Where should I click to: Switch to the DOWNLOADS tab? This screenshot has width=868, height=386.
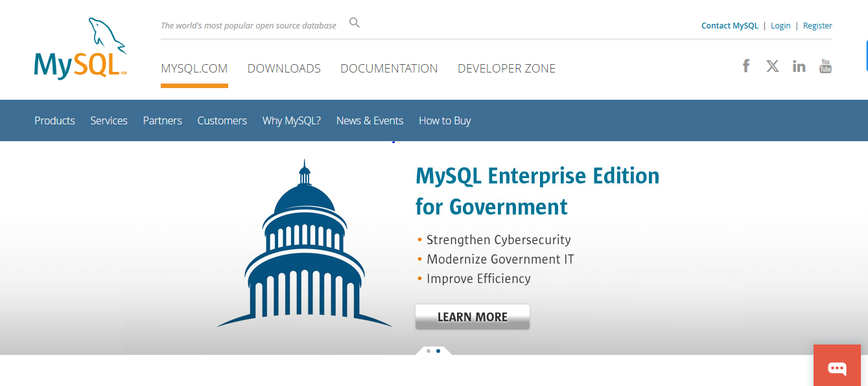click(x=284, y=68)
